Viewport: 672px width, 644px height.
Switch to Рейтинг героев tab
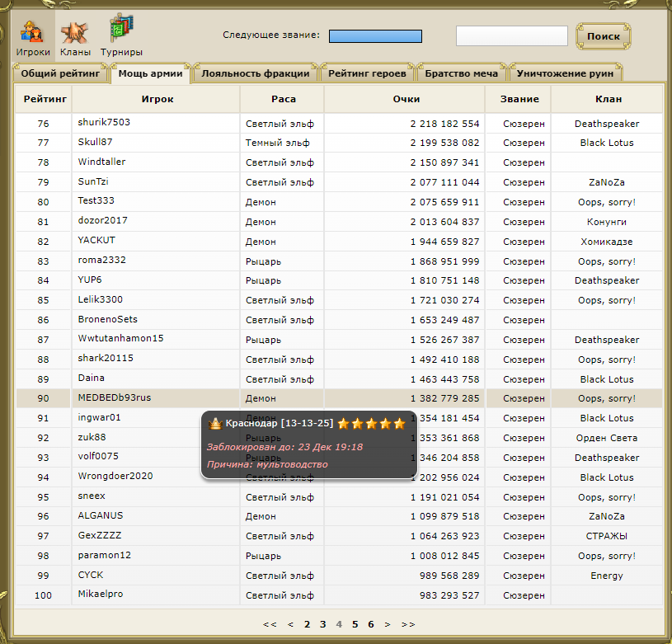367,73
